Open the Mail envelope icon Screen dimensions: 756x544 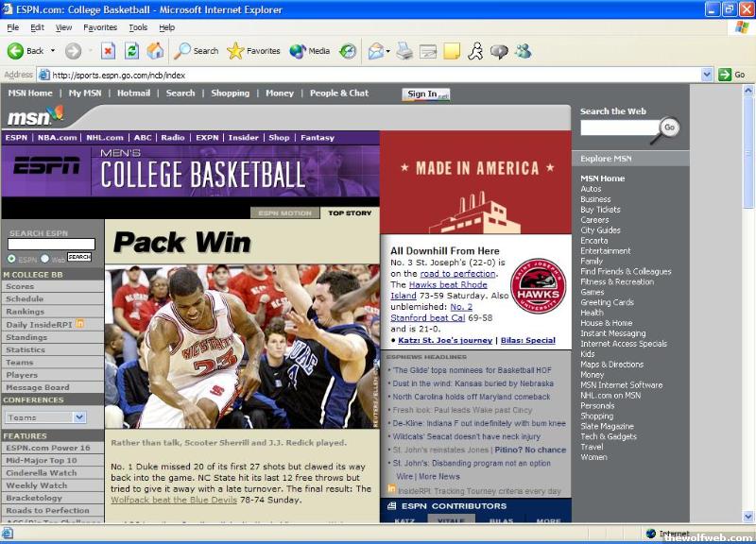tap(375, 51)
